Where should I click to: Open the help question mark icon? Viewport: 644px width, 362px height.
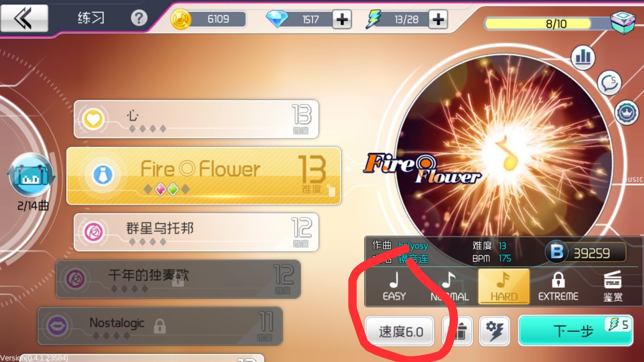(x=139, y=19)
